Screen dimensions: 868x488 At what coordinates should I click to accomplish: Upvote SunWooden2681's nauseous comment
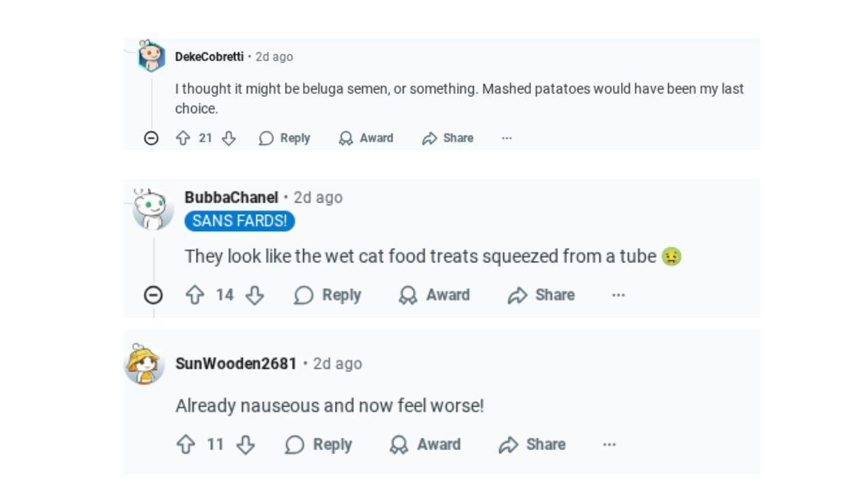tap(186, 445)
